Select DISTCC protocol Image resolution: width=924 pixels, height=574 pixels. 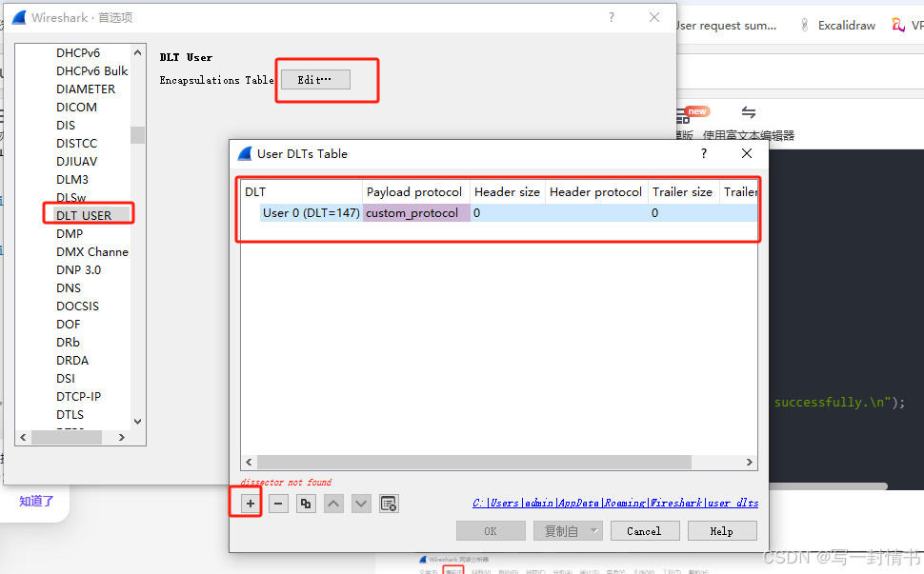pos(76,143)
